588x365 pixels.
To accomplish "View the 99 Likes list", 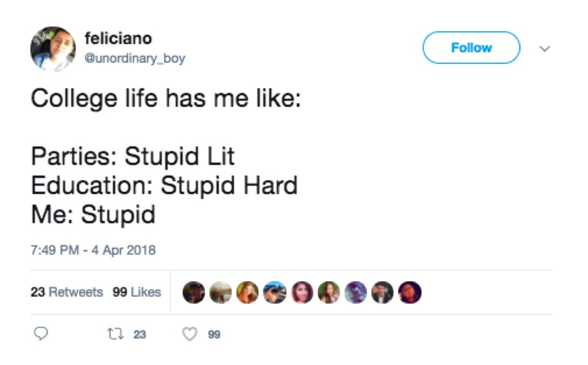I will (x=137, y=292).
